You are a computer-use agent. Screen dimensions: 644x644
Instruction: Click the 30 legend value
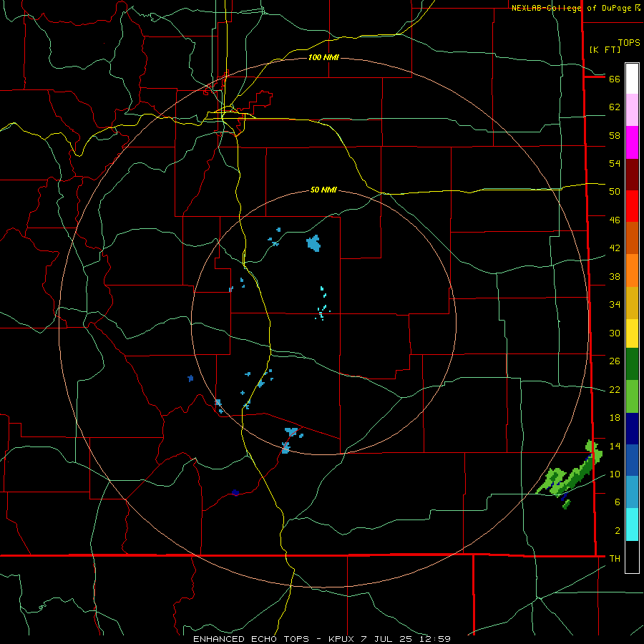[x=615, y=333]
